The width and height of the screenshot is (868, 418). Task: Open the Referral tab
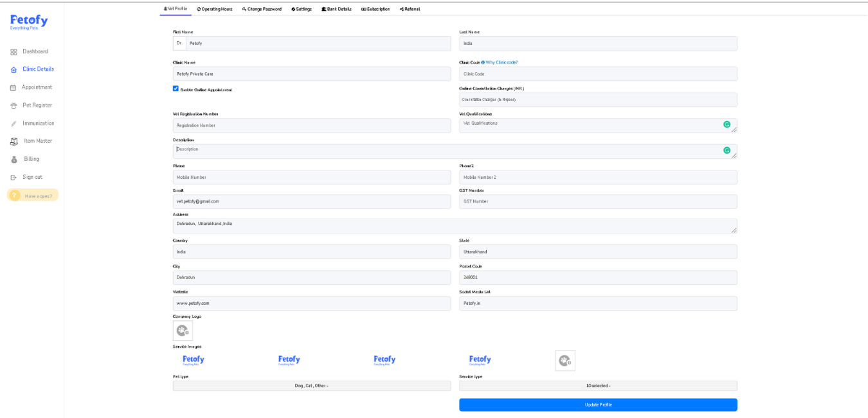tap(410, 9)
